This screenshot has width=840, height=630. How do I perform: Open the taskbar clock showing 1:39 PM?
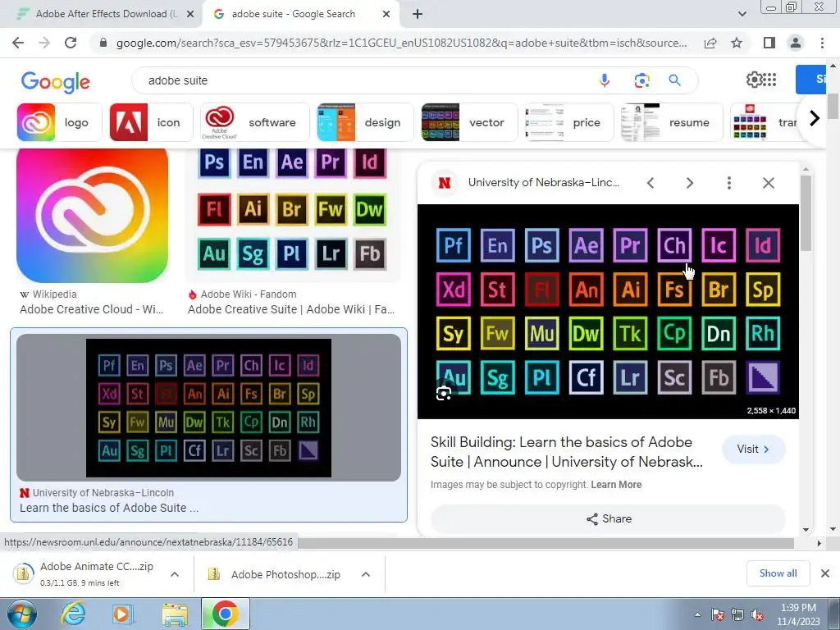point(798,614)
